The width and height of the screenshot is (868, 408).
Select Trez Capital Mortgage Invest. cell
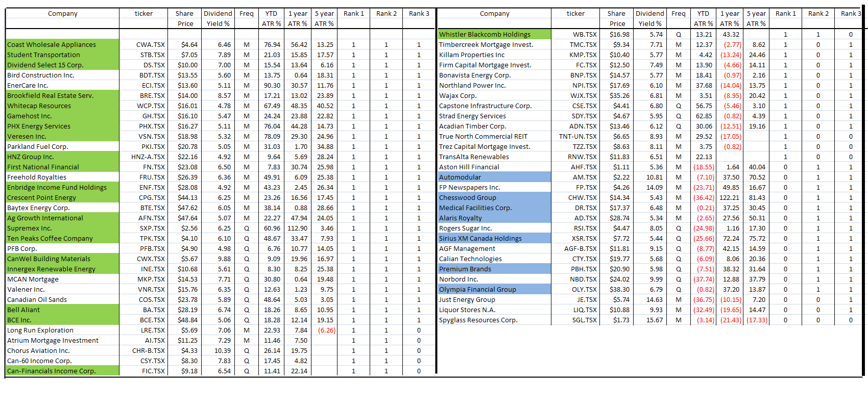[494, 146]
